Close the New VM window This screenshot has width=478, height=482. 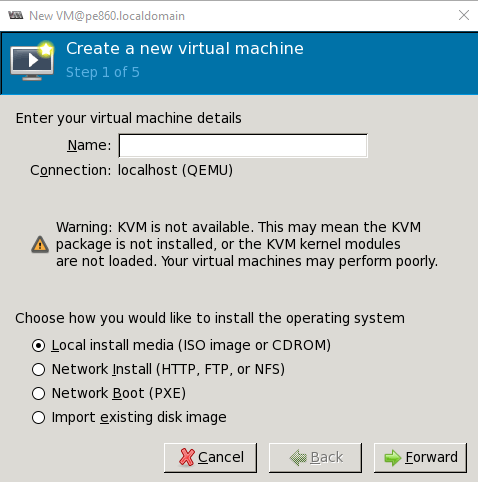click(x=464, y=15)
